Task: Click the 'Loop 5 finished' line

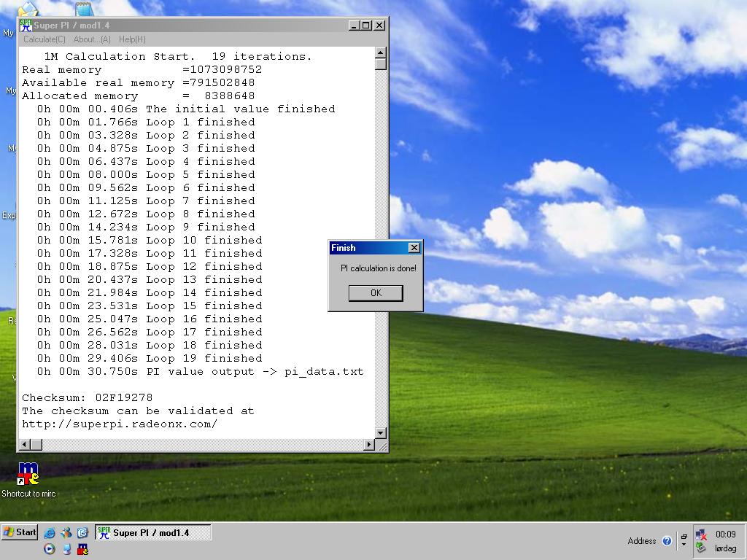Action: [x=146, y=174]
